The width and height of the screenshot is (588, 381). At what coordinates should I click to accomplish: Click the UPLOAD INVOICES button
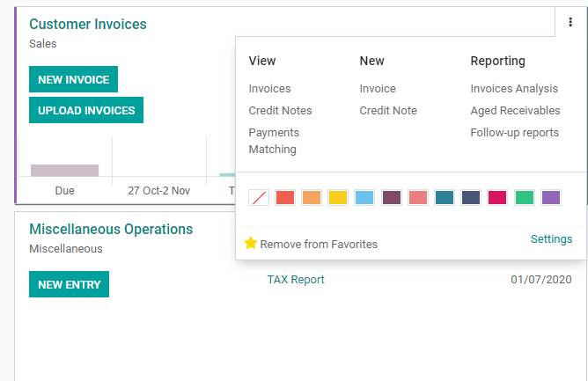click(x=86, y=110)
